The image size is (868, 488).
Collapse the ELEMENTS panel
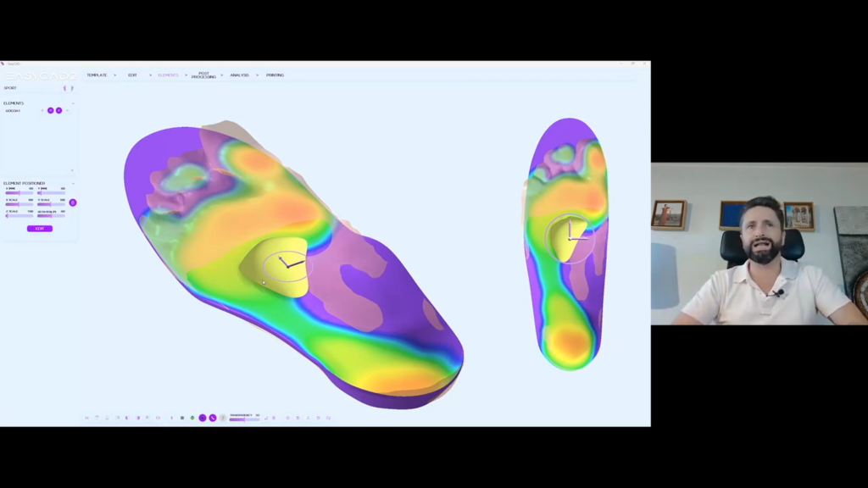coord(73,103)
